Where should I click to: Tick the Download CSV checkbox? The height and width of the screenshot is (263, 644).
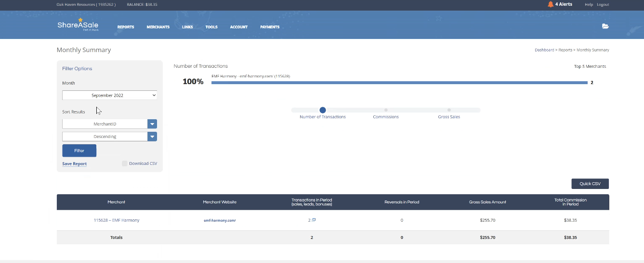124,163
